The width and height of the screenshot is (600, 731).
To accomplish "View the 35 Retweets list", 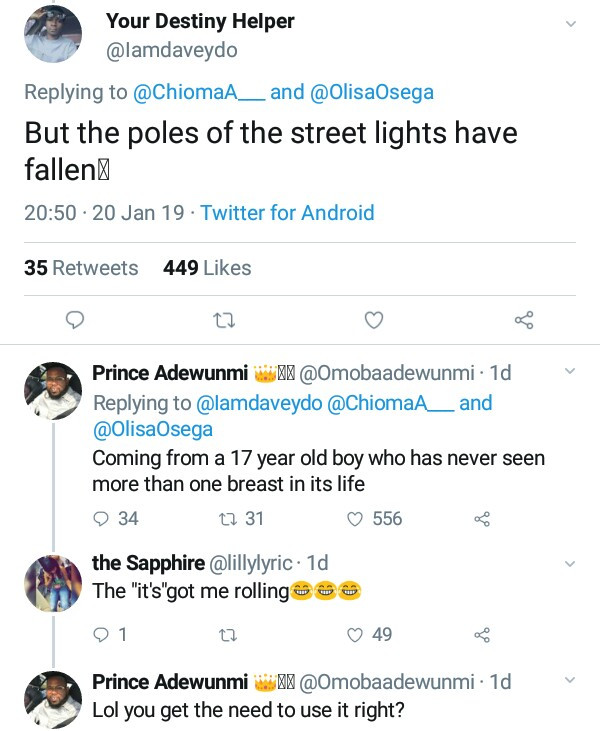I will pos(81,268).
